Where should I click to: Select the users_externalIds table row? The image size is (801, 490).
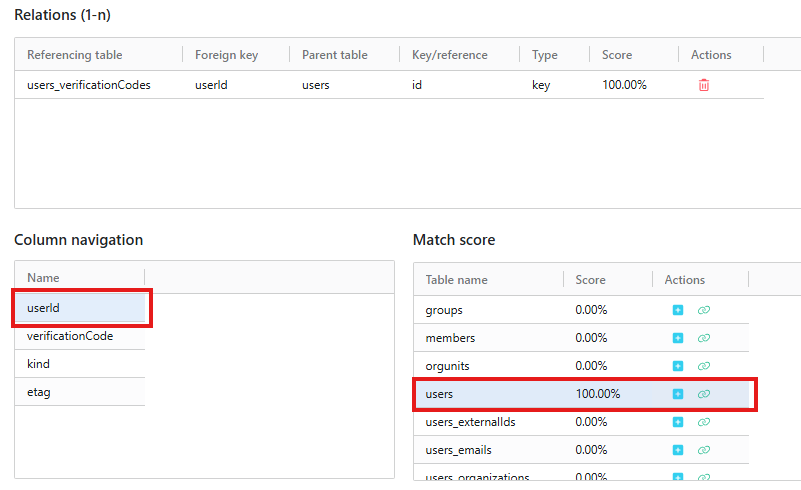click(581, 422)
